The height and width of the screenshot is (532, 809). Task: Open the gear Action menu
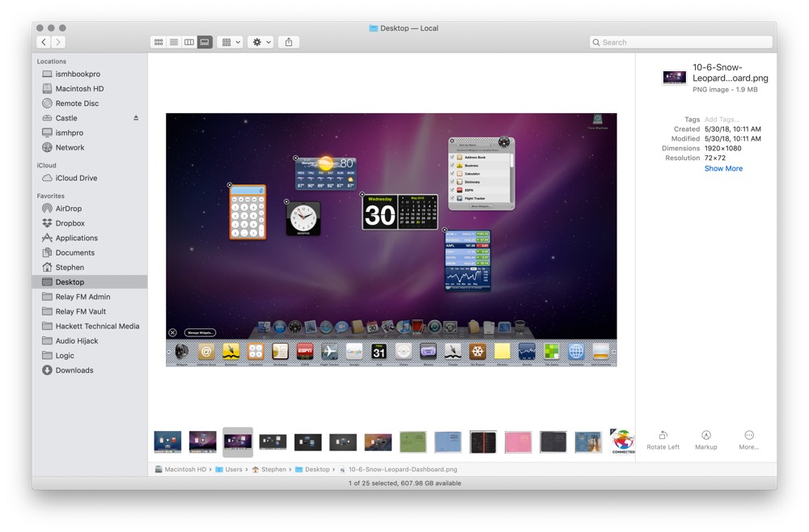260,42
